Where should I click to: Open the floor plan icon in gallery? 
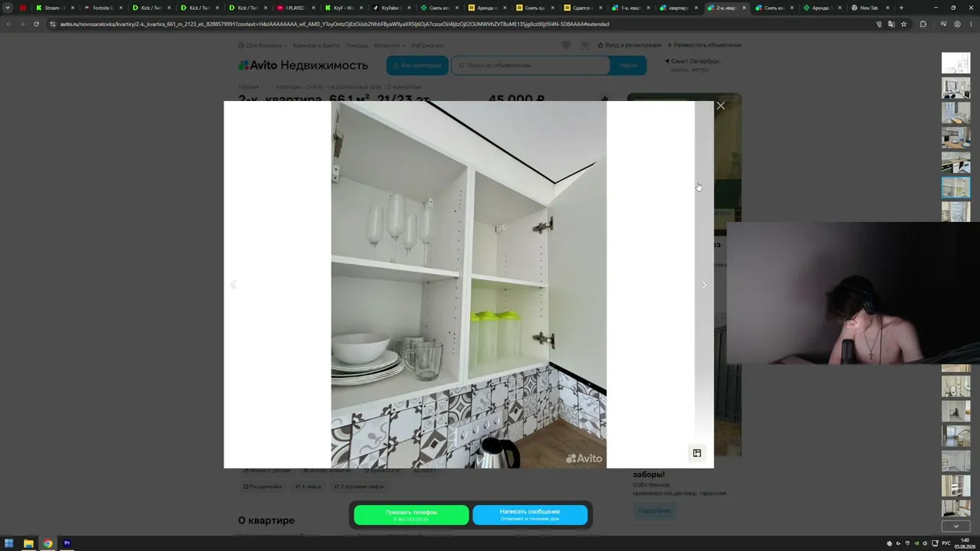point(697,453)
